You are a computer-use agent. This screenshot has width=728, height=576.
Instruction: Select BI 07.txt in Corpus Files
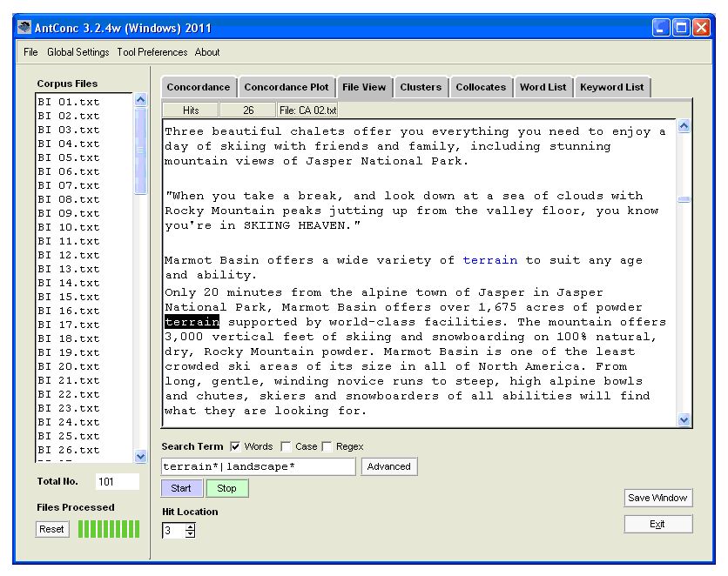69,185
